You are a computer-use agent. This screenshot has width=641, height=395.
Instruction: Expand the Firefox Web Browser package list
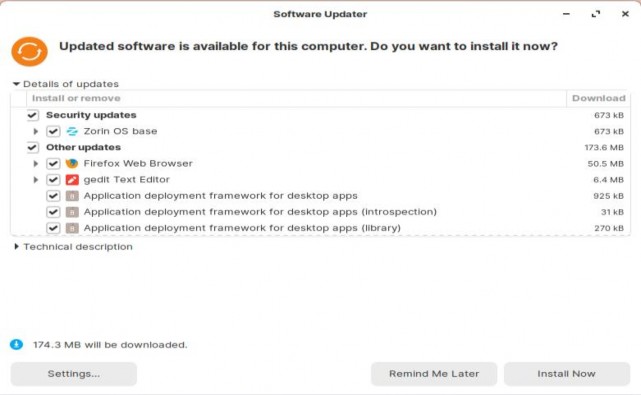click(x=36, y=164)
